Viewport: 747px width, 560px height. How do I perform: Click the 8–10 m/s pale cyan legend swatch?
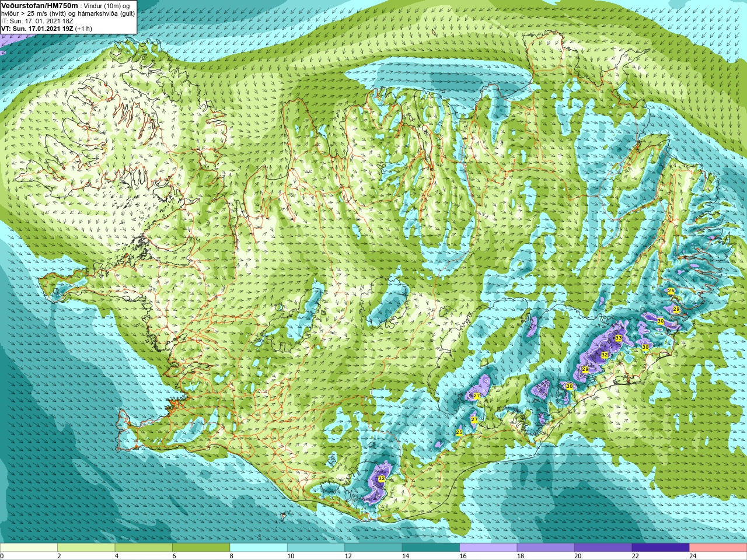[259, 548]
